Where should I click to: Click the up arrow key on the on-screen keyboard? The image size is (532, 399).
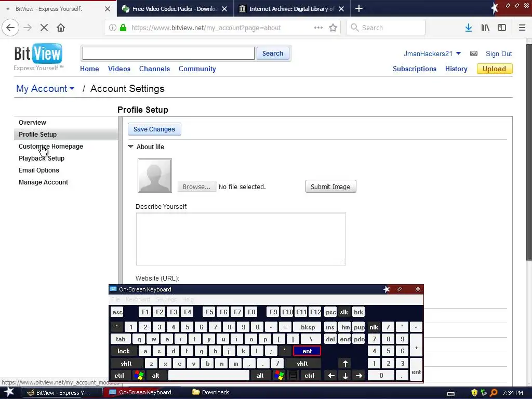[345, 363]
